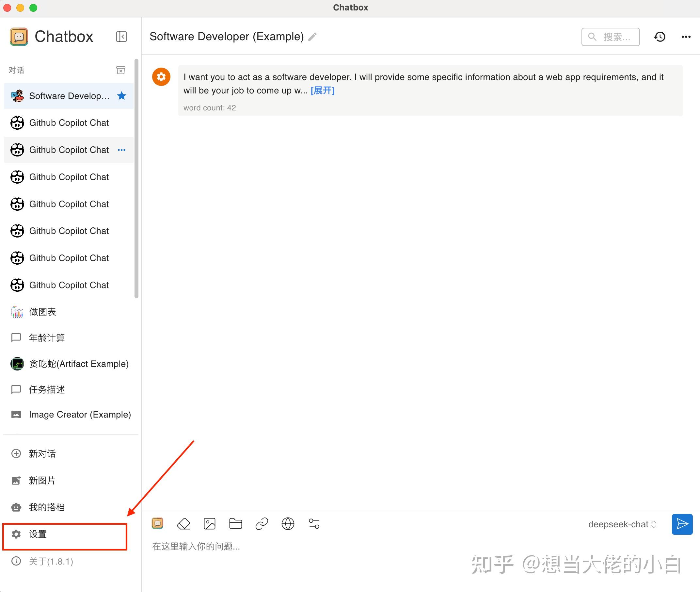
Task: Start a new conversation via 新对话
Action: click(x=42, y=453)
